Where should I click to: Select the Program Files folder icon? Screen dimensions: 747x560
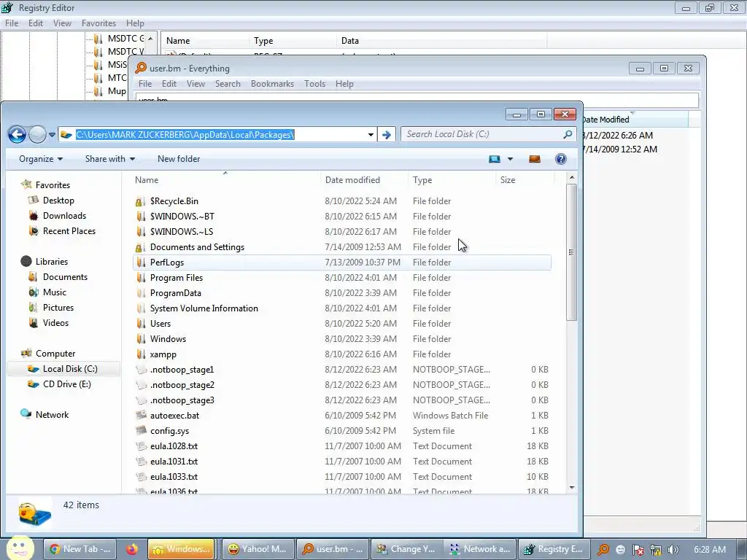coord(140,278)
